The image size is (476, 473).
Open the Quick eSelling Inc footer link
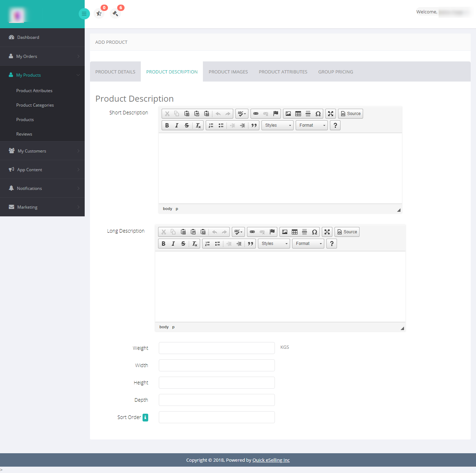pos(271,460)
